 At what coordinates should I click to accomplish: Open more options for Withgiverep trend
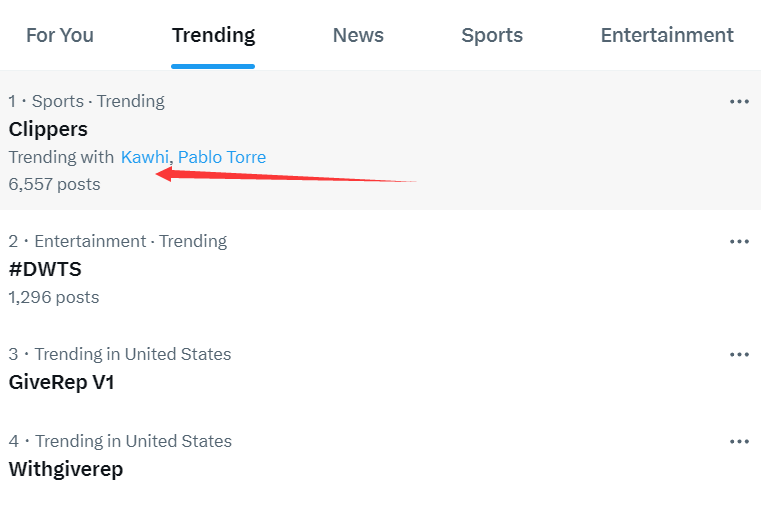739,442
